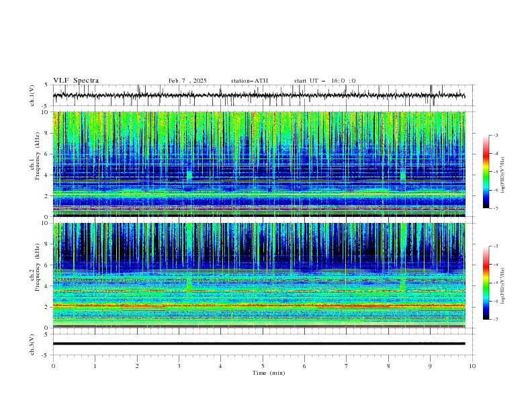Click the time axis tick label "10"
This screenshot has height=411, width=532.
[472, 366]
